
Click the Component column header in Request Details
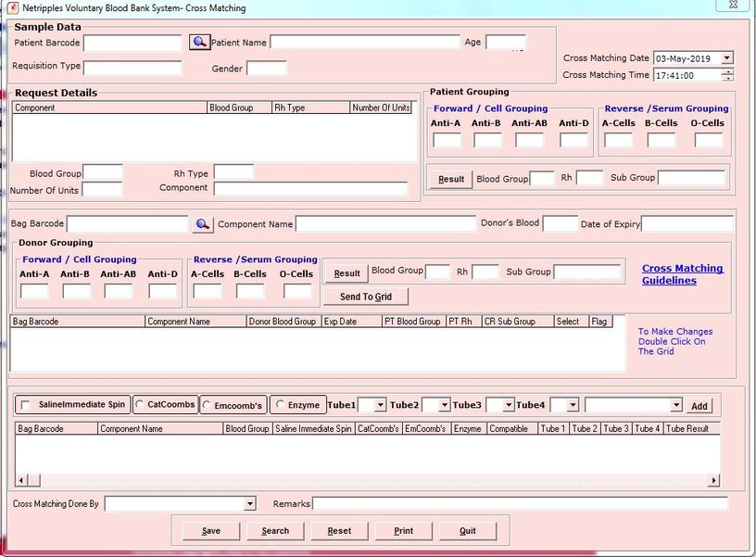110,108
